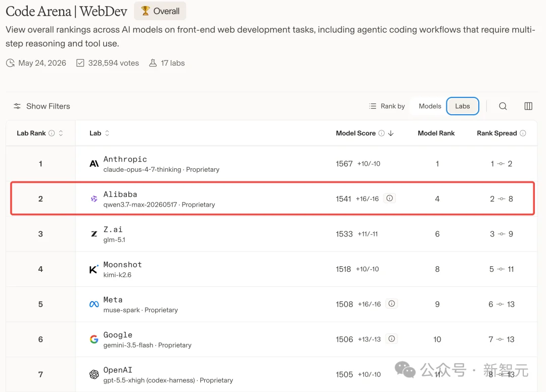Open the OpenAI lab name
Image resolution: width=546 pixels, height=392 pixels.
(118, 370)
